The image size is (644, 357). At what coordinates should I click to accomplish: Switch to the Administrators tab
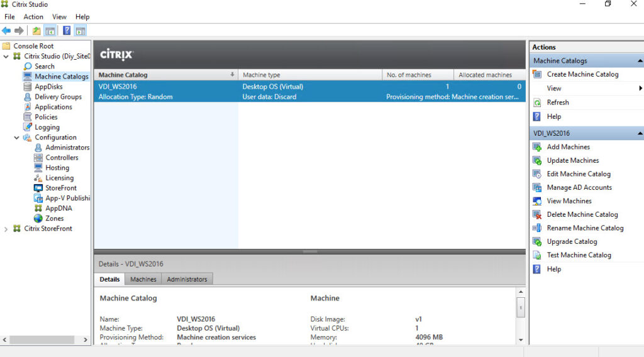pyautogui.click(x=187, y=279)
